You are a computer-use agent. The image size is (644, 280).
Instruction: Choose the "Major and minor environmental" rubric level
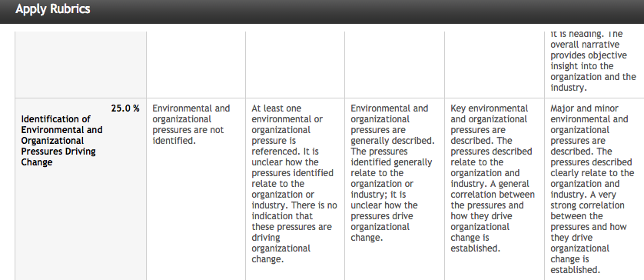point(594,189)
